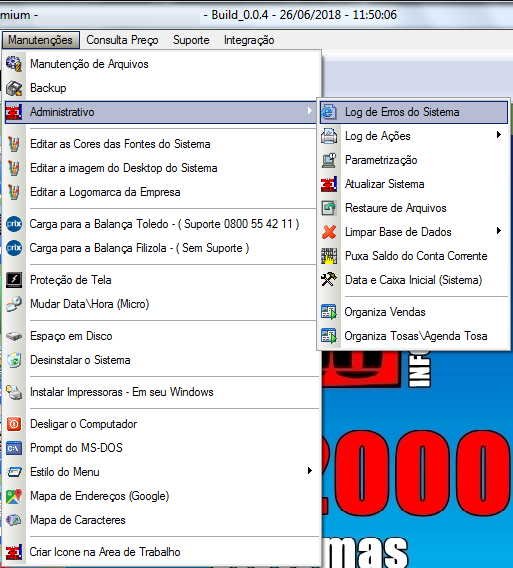Expand the Limpar Base de Dados submenu arrow

coord(499,231)
